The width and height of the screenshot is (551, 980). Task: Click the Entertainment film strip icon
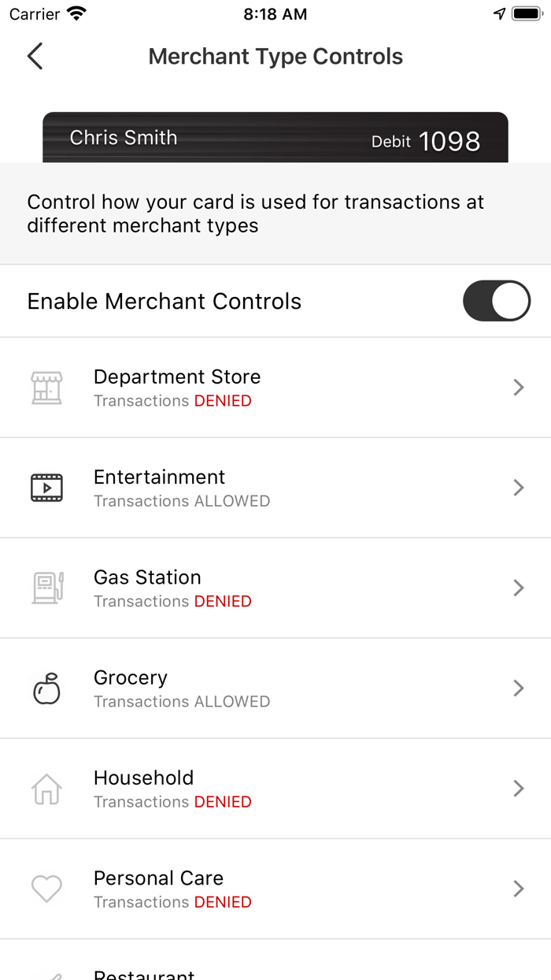click(x=46, y=488)
